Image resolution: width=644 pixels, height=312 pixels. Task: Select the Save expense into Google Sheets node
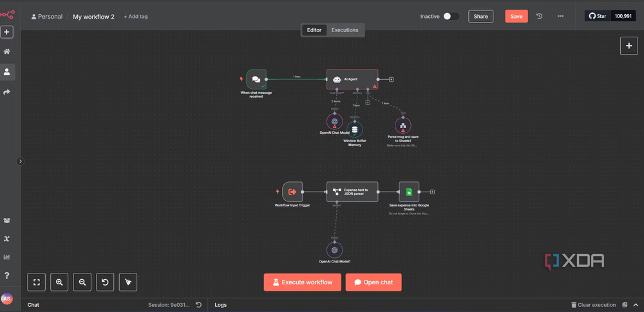point(409,192)
